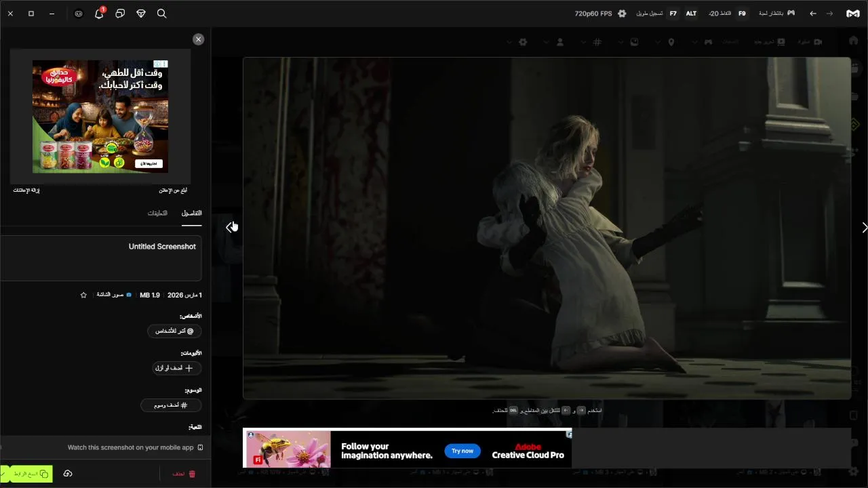The image size is (868, 488).
Task: Click the 720p60 FPS quality label
Action: (x=593, y=14)
